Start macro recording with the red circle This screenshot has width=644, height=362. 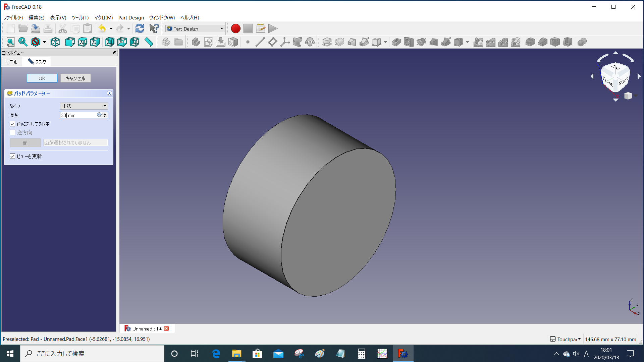tap(235, 28)
